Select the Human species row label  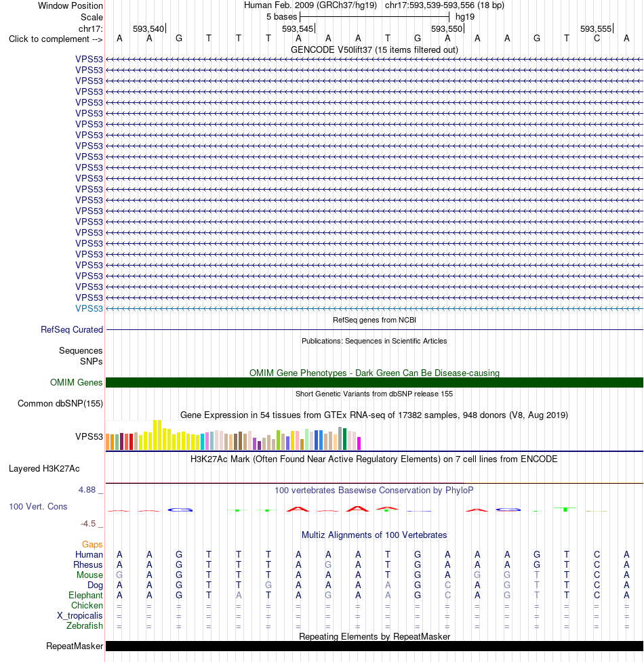pyautogui.click(x=89, y=555)
